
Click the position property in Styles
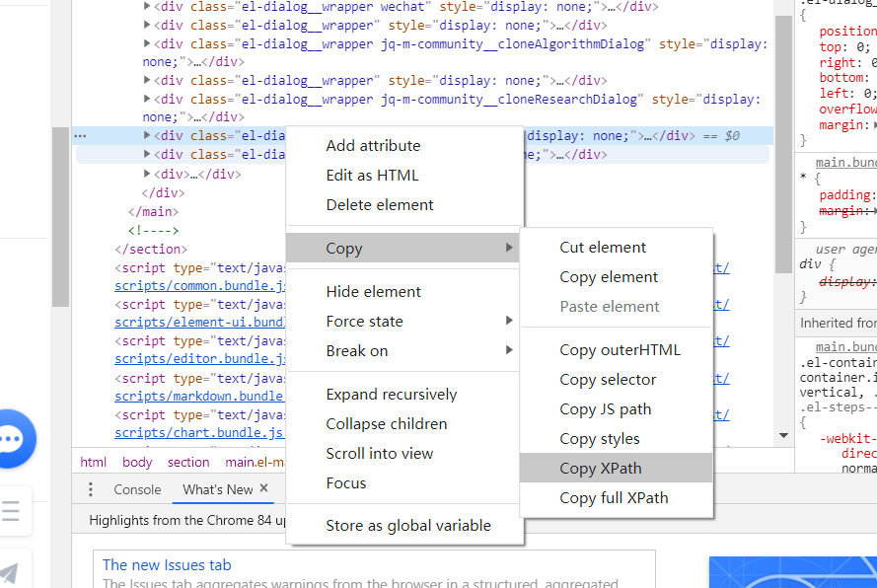tap(848, 32)
